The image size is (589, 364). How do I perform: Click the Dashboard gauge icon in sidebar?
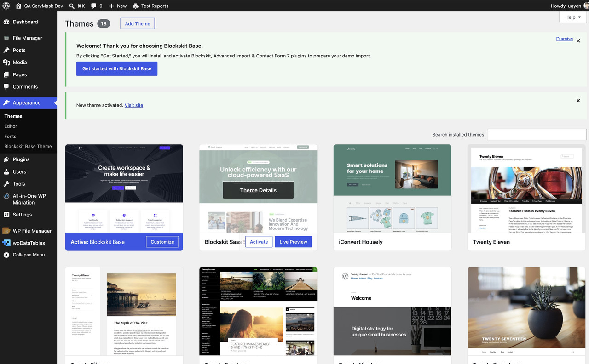pyautogui.click(x=6, y=22)
